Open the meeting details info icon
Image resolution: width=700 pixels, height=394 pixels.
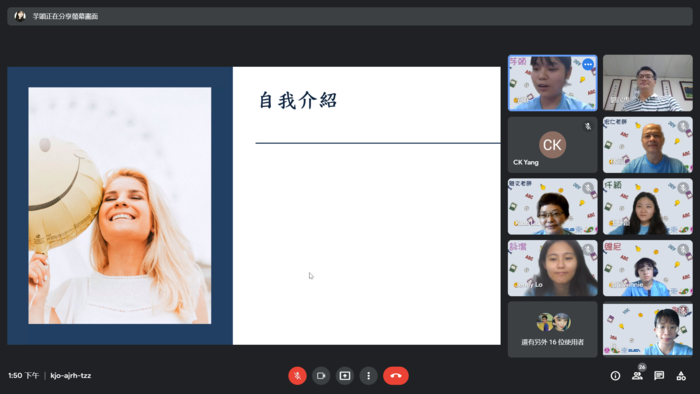615,376
